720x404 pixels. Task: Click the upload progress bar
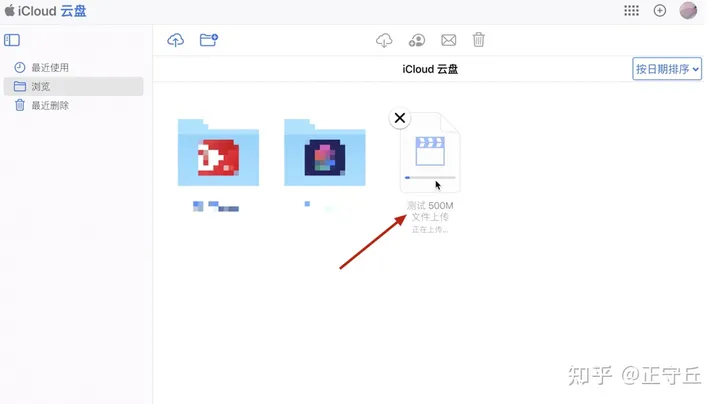coord(430,178)
